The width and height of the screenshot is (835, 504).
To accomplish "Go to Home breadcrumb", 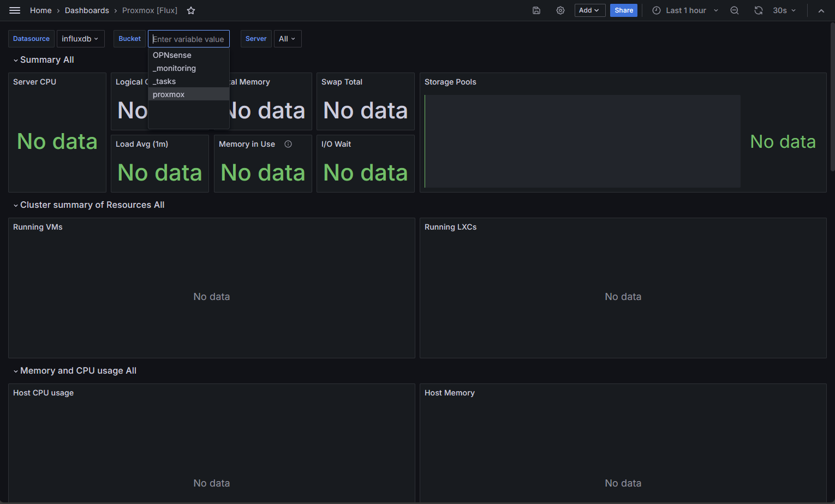I will tap(41, 10).
